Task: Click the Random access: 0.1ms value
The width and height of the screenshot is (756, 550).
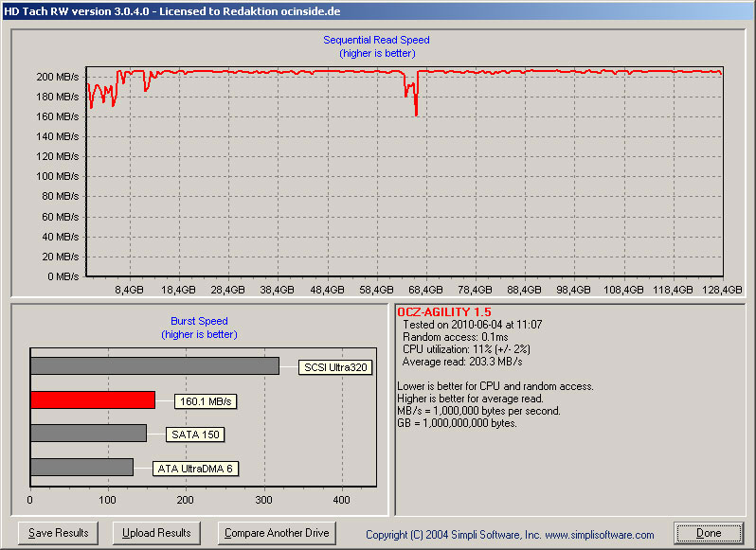Action: (x=455, y=337)
